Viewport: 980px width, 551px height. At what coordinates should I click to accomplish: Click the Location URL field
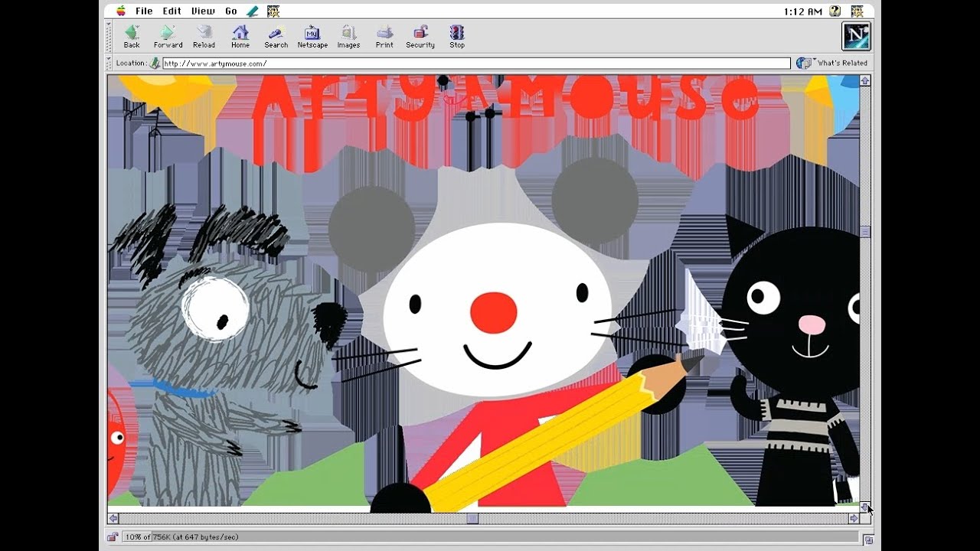(475, 64)
